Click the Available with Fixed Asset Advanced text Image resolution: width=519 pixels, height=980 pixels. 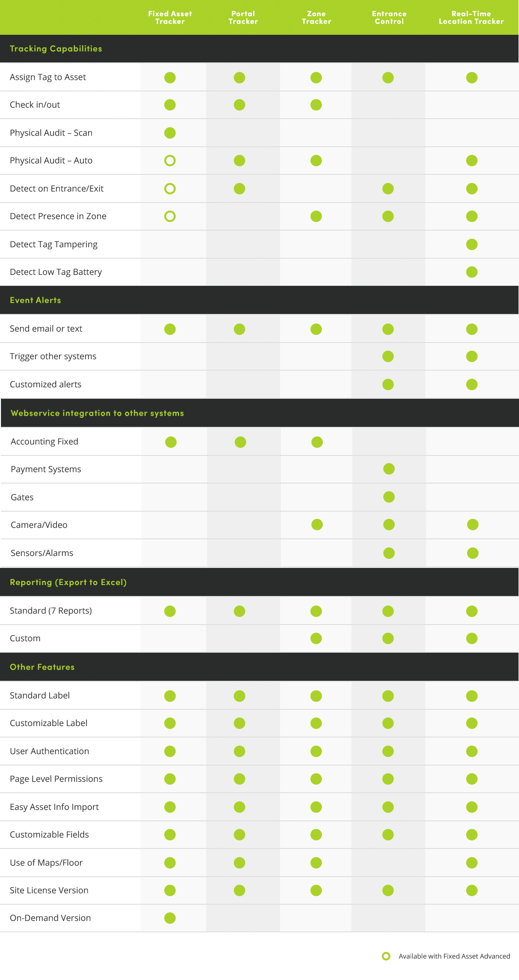click(454, 956)
